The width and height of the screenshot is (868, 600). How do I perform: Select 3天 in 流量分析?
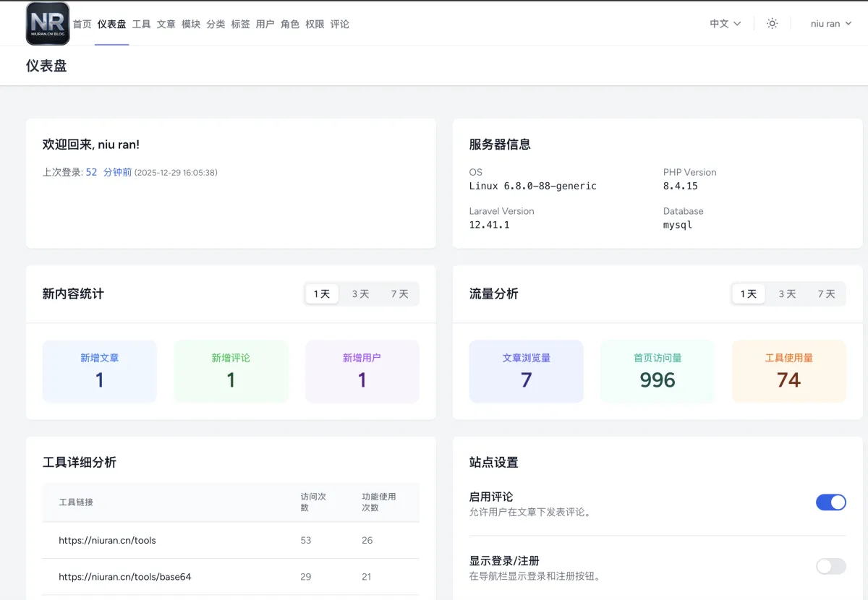[787, 294]
